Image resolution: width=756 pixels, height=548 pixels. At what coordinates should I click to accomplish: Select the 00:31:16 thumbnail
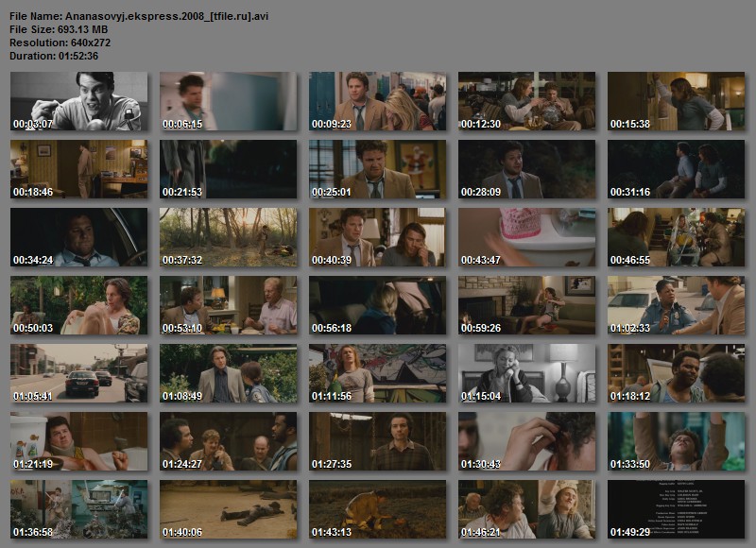(x=677, y=169)
